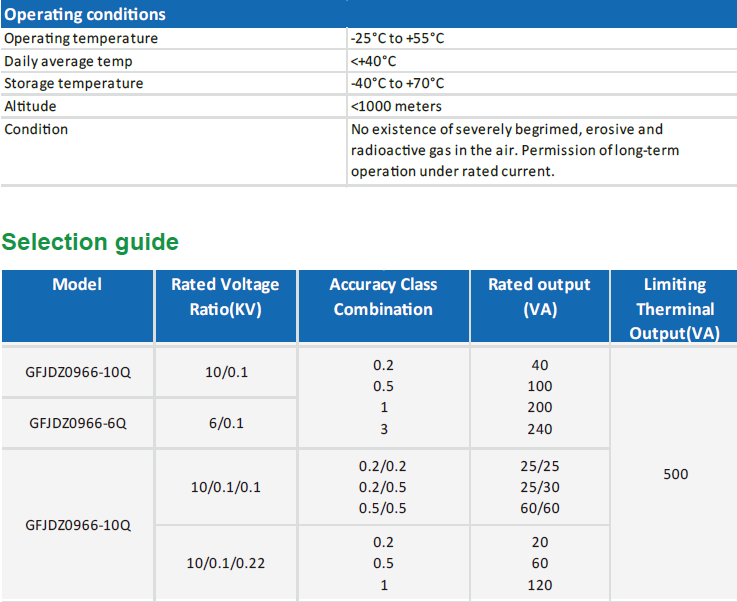Click the '6/0.1' voltage ratio cell
737x602 pixels.
[226, 423]
